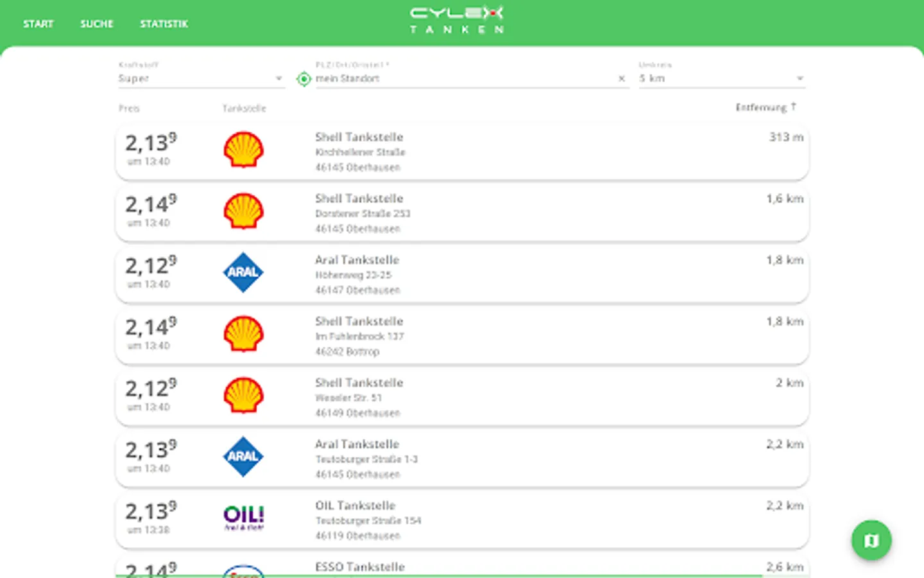Click the '46149 Oberhausen' city line
This screenshot has width=924, height=578.
coord(357,413)
